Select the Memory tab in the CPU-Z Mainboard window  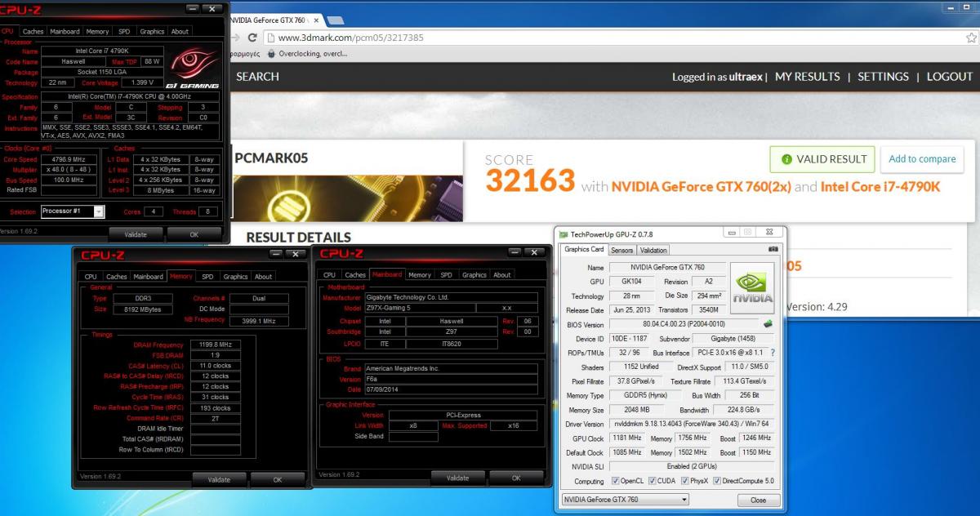coord(419,274)
